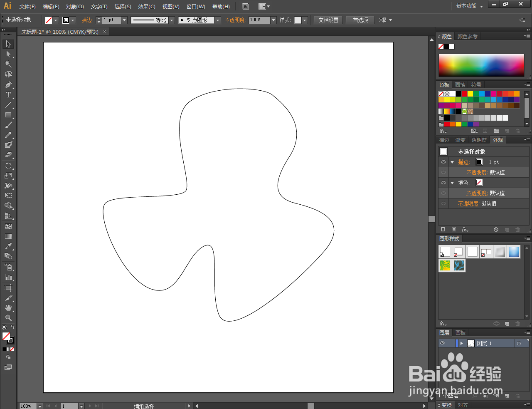Activate the Eraser tool
Screen dimensions: 532x409
[x=8, y=155]
